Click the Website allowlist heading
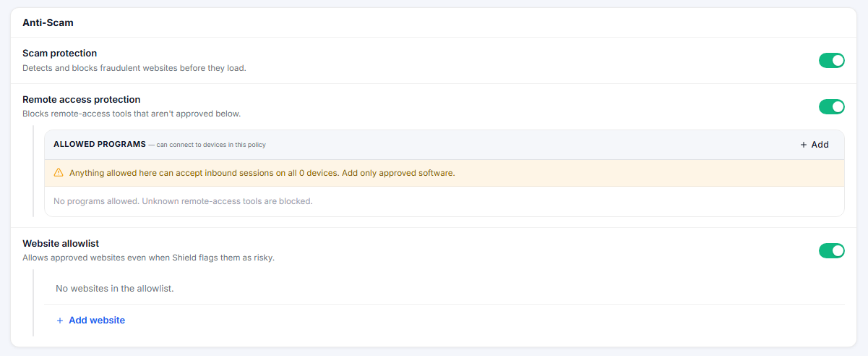Image resolution: width=868 pixels, height=356 pixels. (61, 244)
